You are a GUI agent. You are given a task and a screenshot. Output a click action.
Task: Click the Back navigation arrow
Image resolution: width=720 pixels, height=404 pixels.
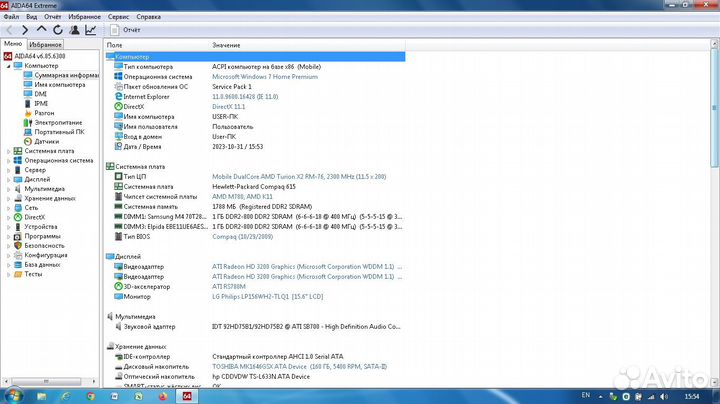(x=9, y=30)
